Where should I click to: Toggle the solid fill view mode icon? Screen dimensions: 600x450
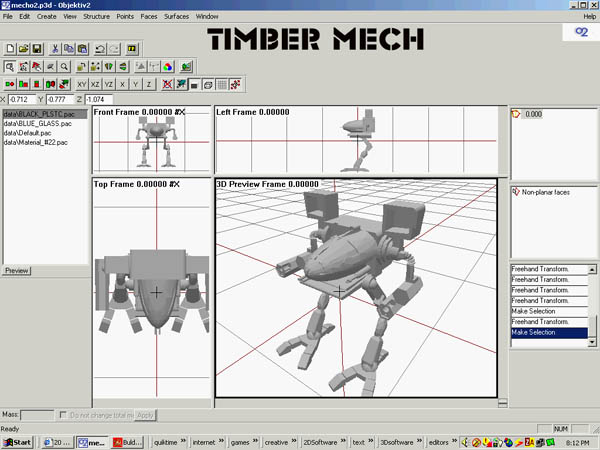194,84
